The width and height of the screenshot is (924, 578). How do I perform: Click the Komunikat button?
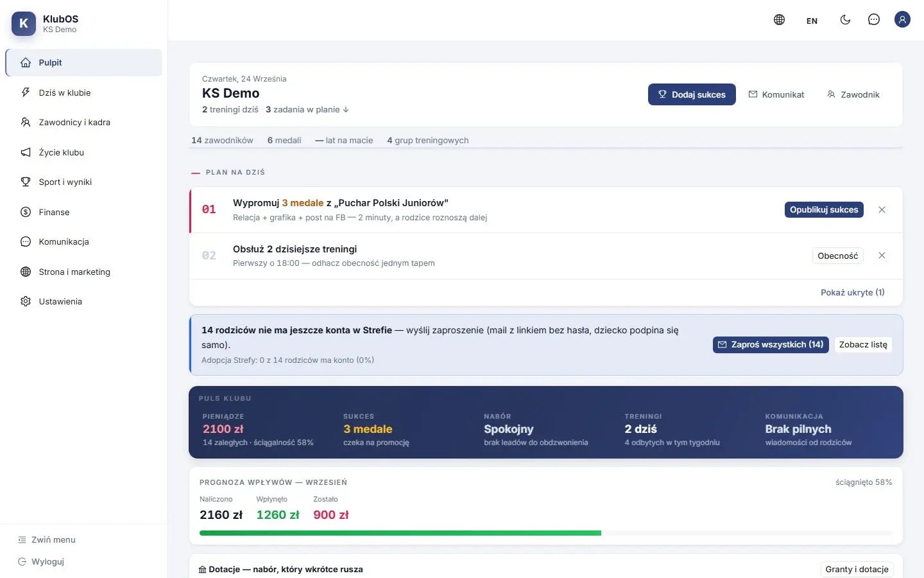pos(776,94)
